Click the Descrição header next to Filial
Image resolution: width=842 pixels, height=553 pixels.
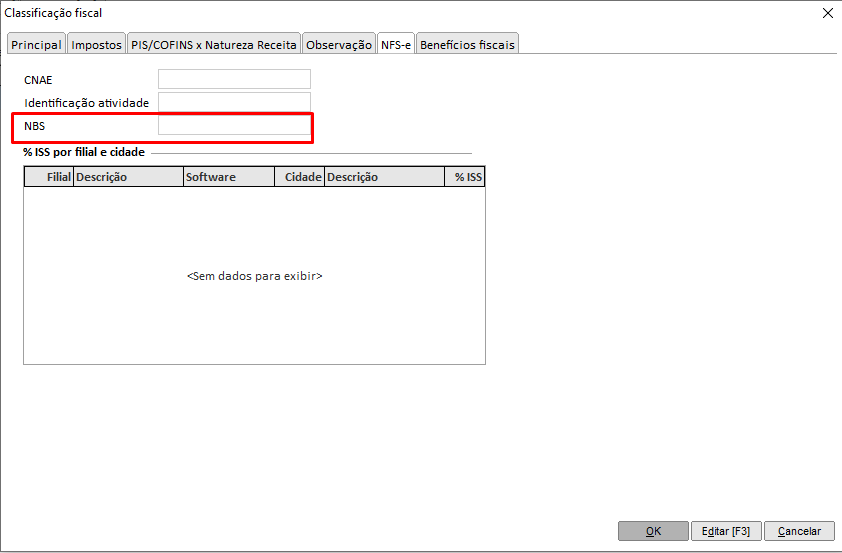pos(127,177)
